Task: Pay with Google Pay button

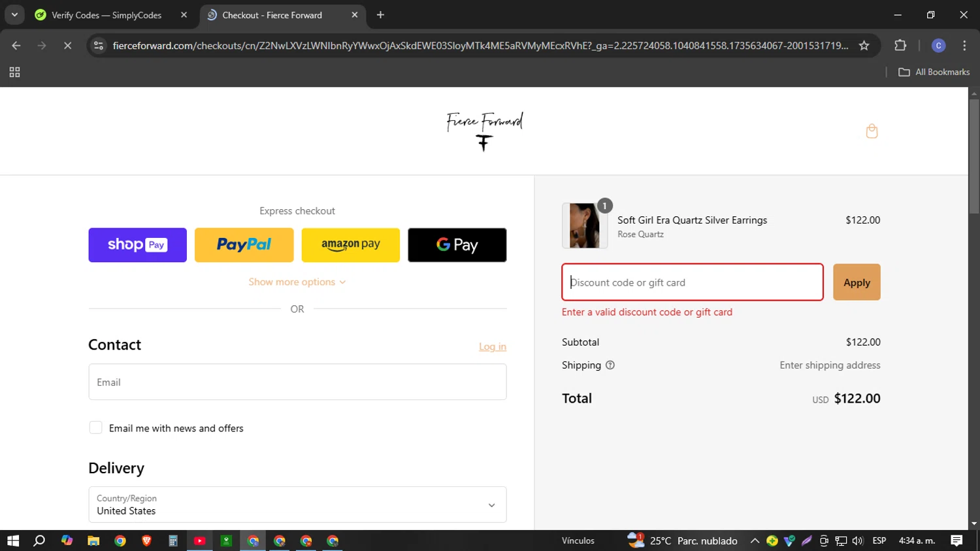Action: click(x=457, y=245)
